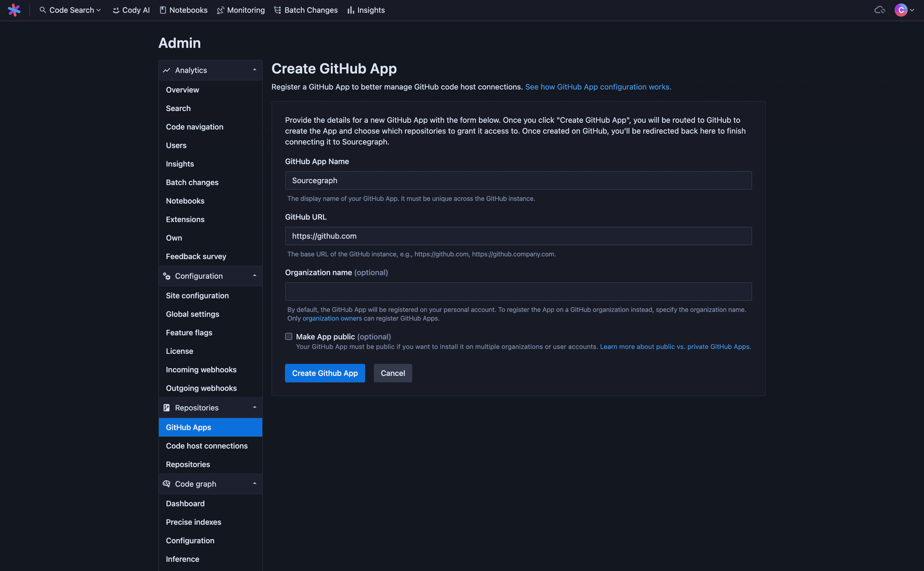Open Batch Changes in top navigation

(306, 10)
